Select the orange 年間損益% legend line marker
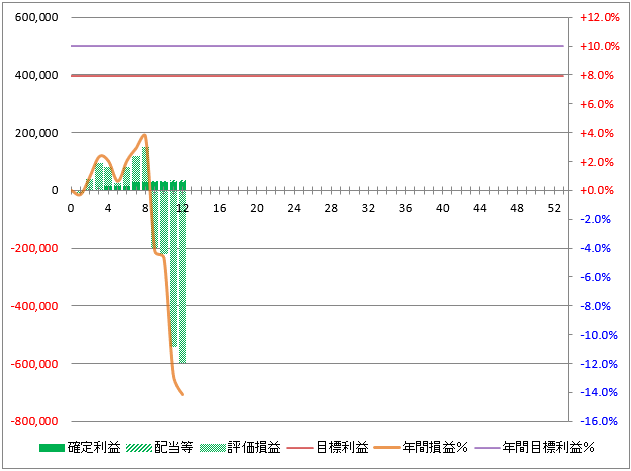 pos(387,448)
